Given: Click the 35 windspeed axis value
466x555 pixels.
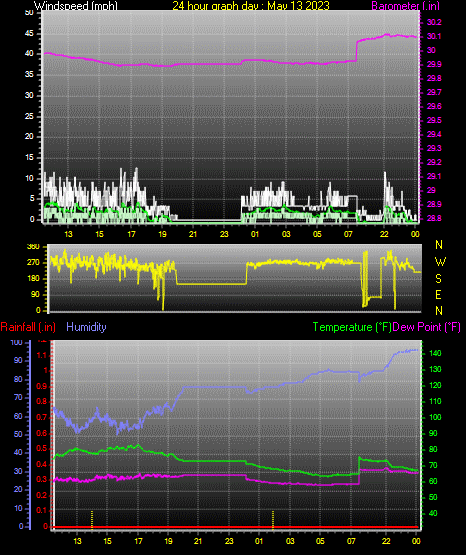Looking at the screenshot, I should [x=29, y=74].
